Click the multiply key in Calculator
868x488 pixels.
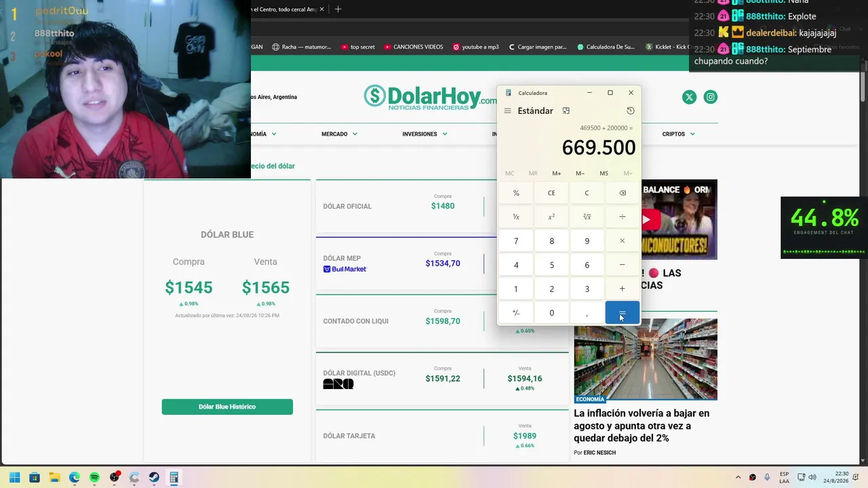tap(623, 241)
